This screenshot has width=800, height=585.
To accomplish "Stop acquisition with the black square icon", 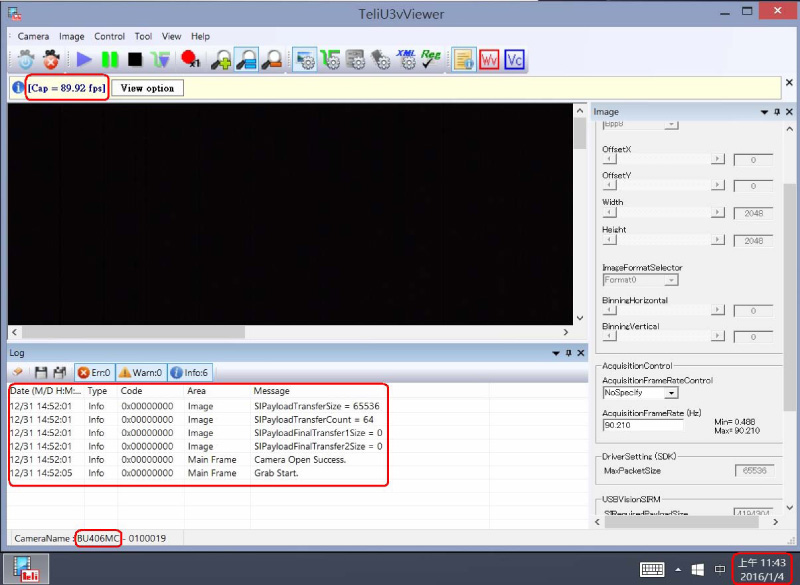I will [134, 60].
